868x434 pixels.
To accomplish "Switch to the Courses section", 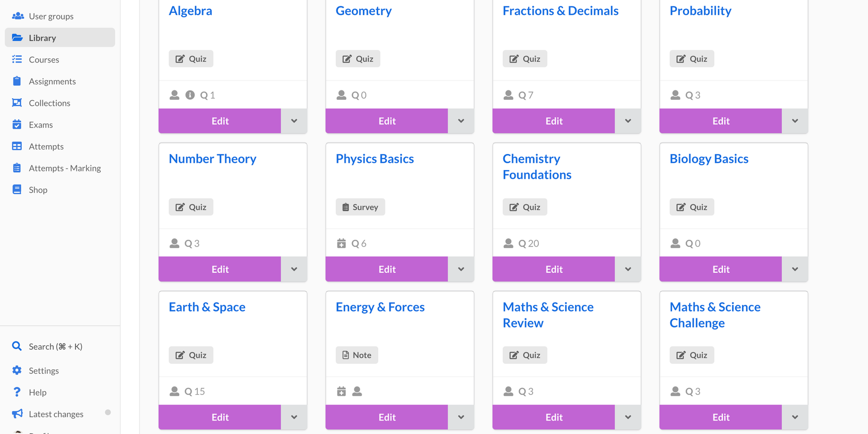I will [x=44, y=59].
